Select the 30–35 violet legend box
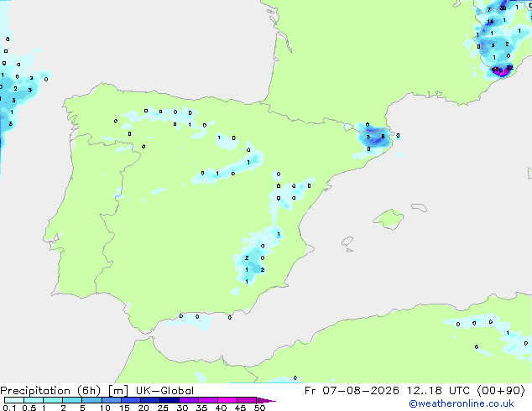The image size is (532, 411). click(189, 400)
